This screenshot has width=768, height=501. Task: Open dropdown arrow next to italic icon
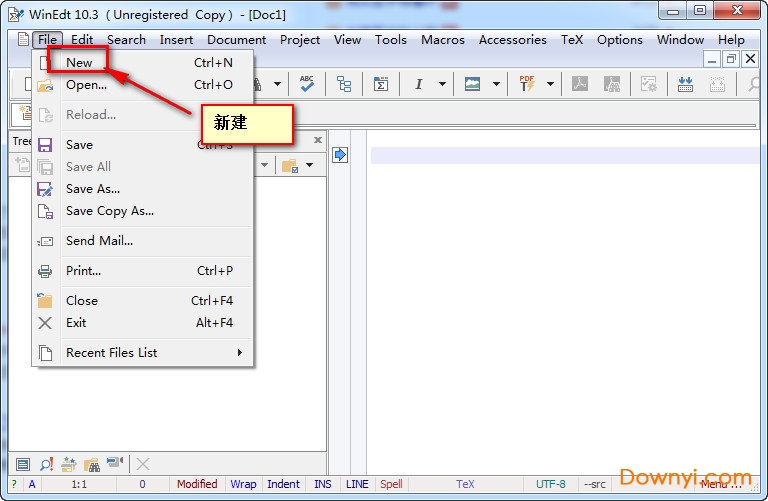click(x=442, y=84)
